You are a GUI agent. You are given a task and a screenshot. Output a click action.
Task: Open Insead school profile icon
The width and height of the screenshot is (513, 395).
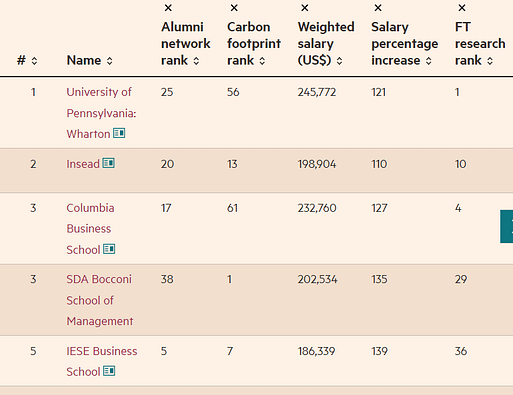[108, 163]
